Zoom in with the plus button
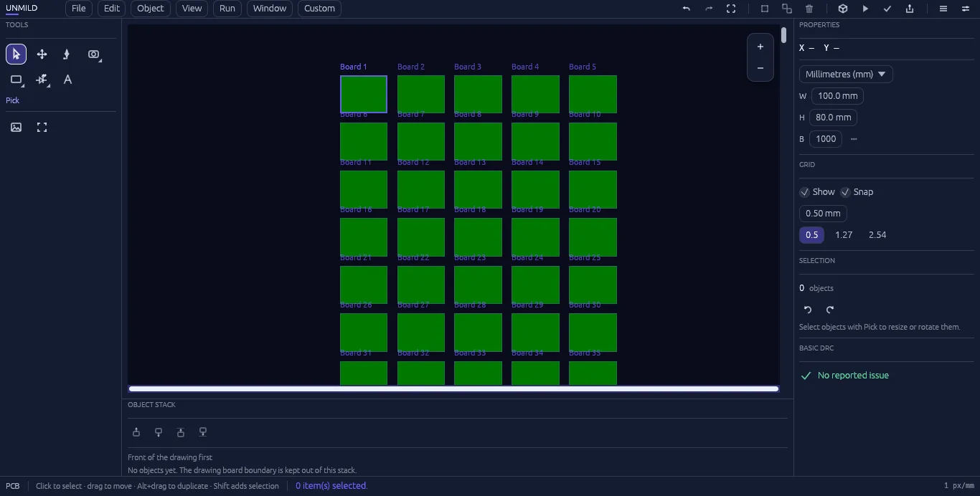 760,47
